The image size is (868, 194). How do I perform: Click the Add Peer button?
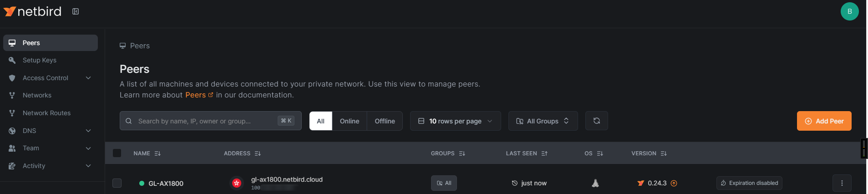824,121
